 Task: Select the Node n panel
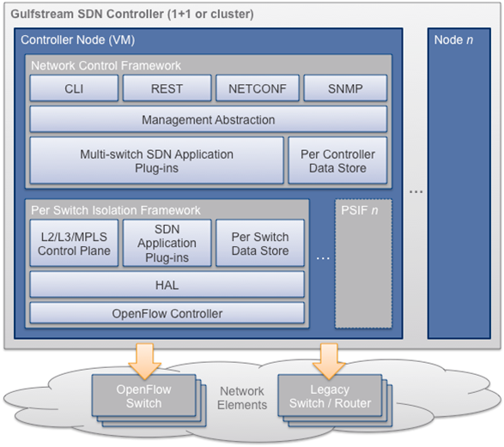coord(459,184)
